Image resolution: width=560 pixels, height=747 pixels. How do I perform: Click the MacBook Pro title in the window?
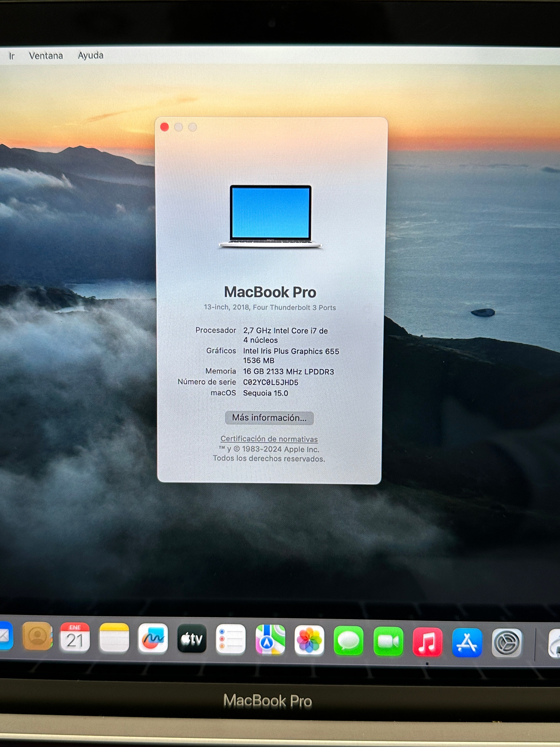tap(270, 292)
